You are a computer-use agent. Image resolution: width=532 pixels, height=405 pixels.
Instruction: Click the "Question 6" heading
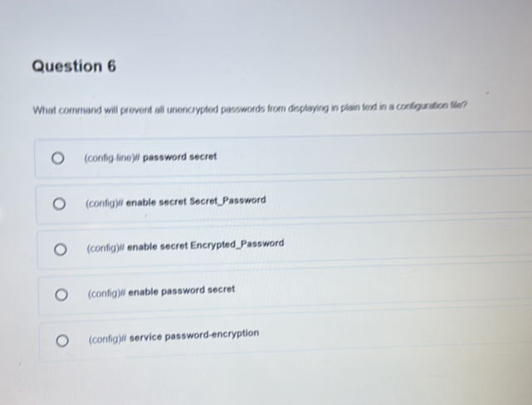click(73, 66)
